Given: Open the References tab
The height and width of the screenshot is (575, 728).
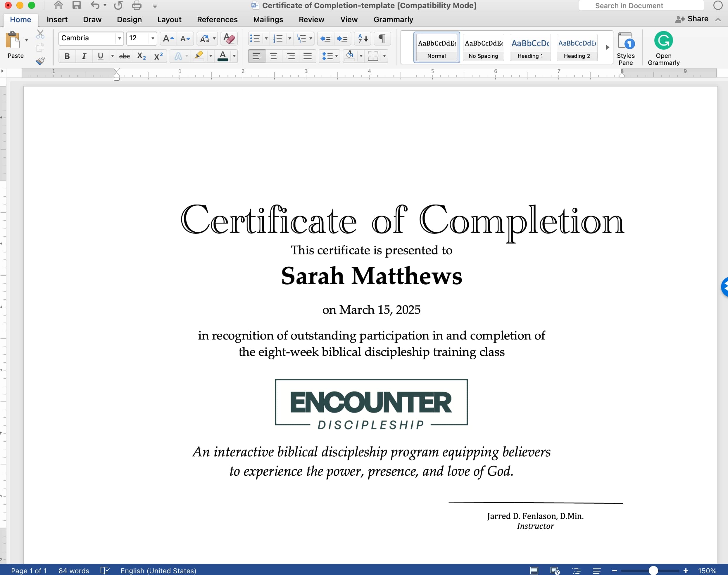Looking at the screenshot, I should point(217,20).
